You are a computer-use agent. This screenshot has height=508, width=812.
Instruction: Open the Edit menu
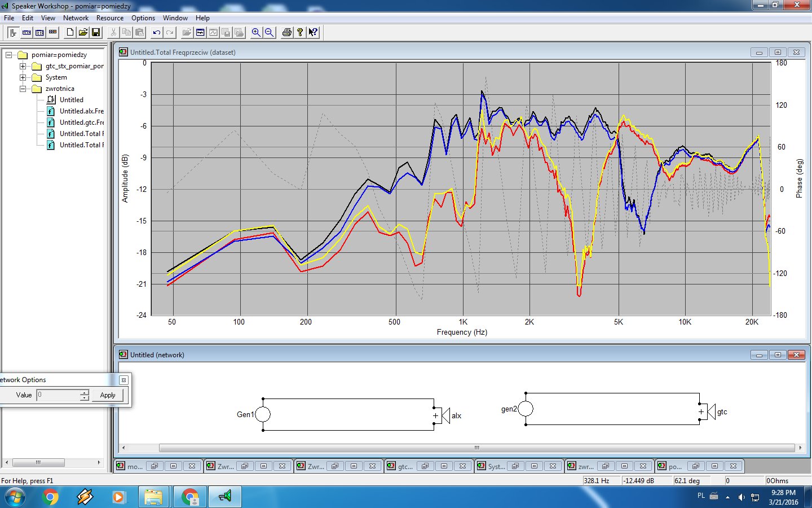click(x=28, y=18)
